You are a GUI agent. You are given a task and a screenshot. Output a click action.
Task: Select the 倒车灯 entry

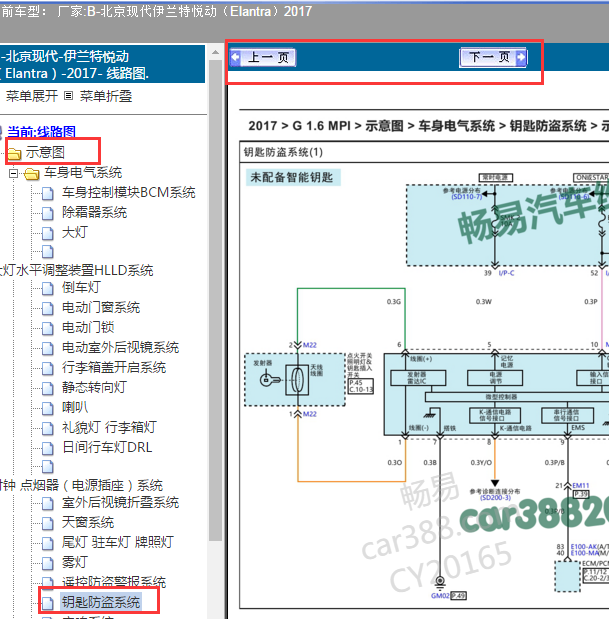(81, 287)
